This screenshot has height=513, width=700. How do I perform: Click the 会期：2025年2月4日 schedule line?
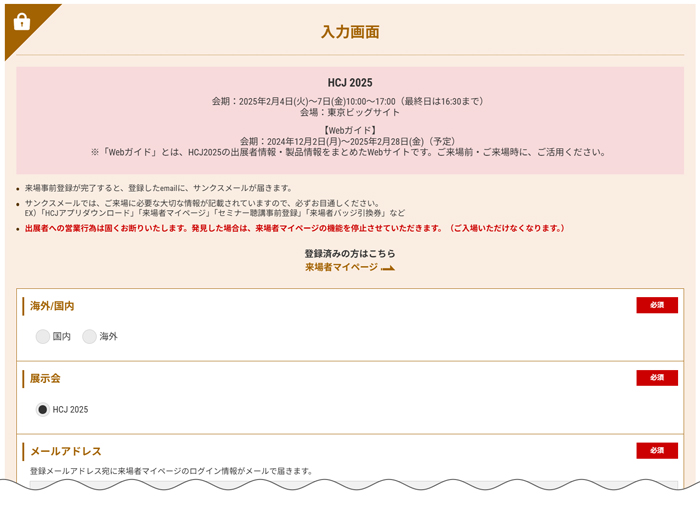pyautogui.click(x=347, y=101)
